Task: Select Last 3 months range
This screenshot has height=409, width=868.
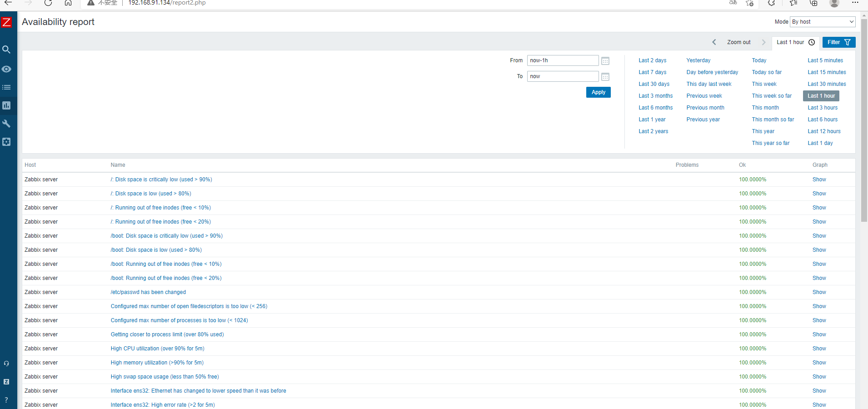Action: point(655,96)
